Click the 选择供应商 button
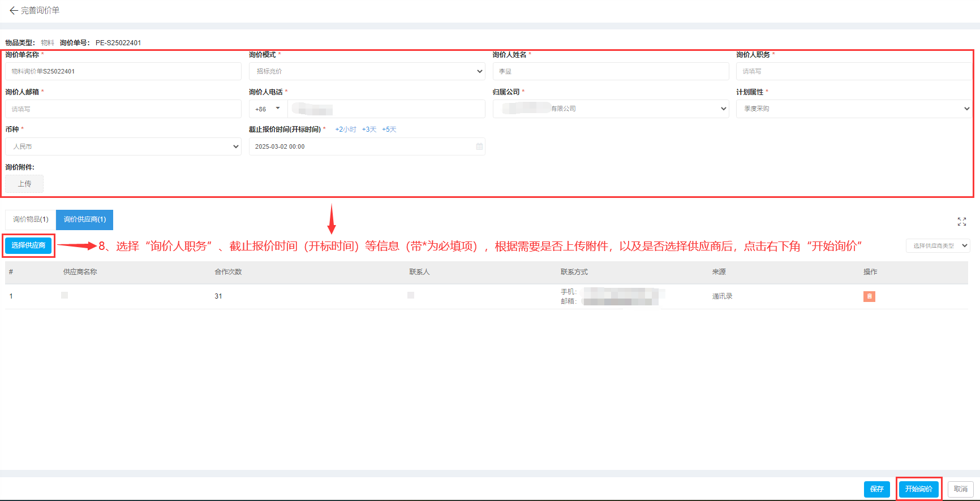Image resolution: width=980 pixels, height=501 pixels. tap(28, 245)
